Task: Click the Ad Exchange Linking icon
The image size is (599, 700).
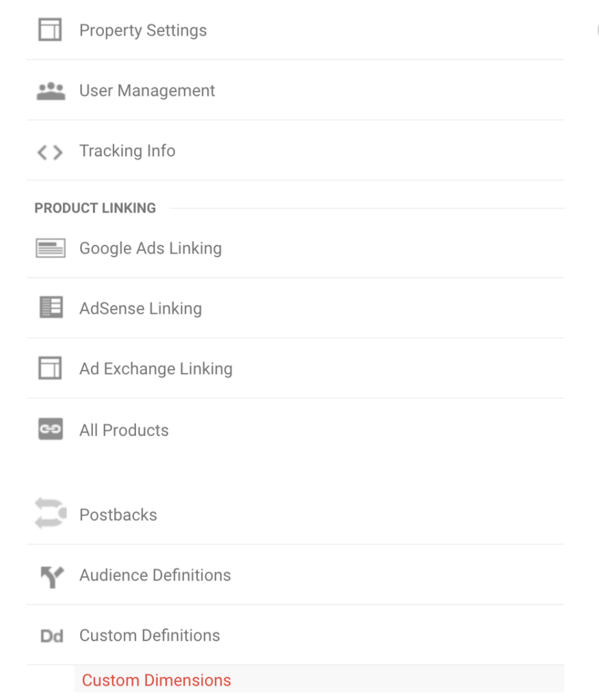Action: pyautogui.click(x=50, y=368)
